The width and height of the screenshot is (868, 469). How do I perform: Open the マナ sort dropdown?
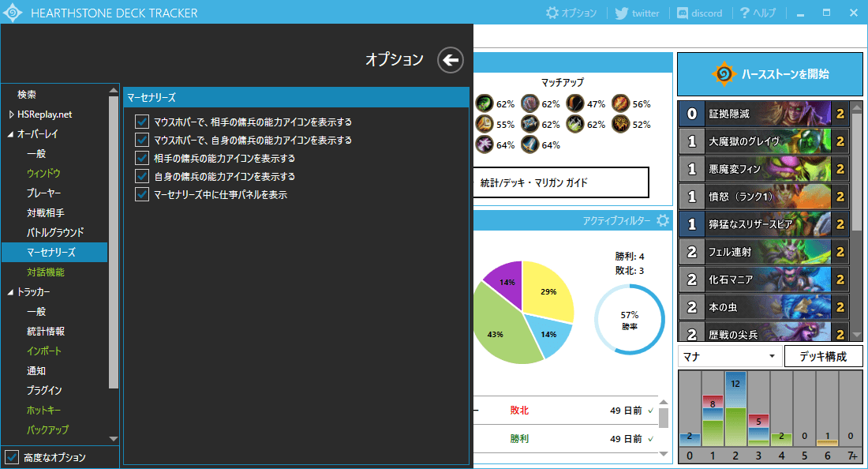tap(730, 357)
